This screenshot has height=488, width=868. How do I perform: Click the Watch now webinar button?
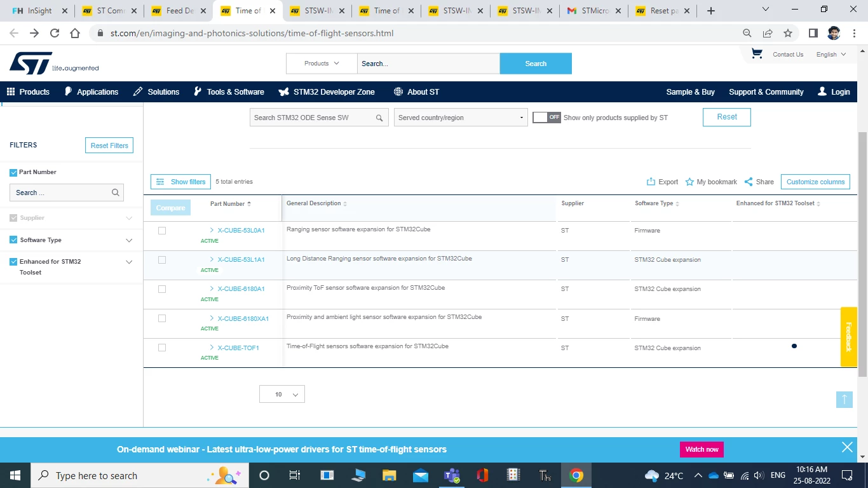702,449
